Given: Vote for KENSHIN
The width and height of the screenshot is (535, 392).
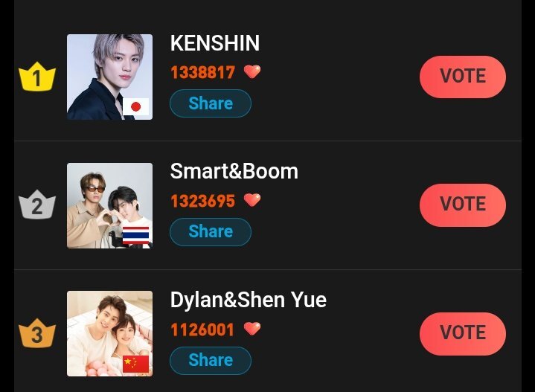Looking at the screenshot, I should [463, 77].
